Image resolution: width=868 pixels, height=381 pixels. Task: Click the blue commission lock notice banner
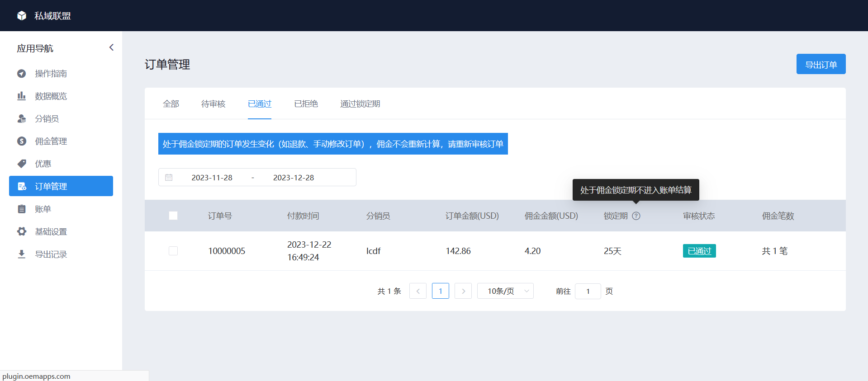(333, 144)
